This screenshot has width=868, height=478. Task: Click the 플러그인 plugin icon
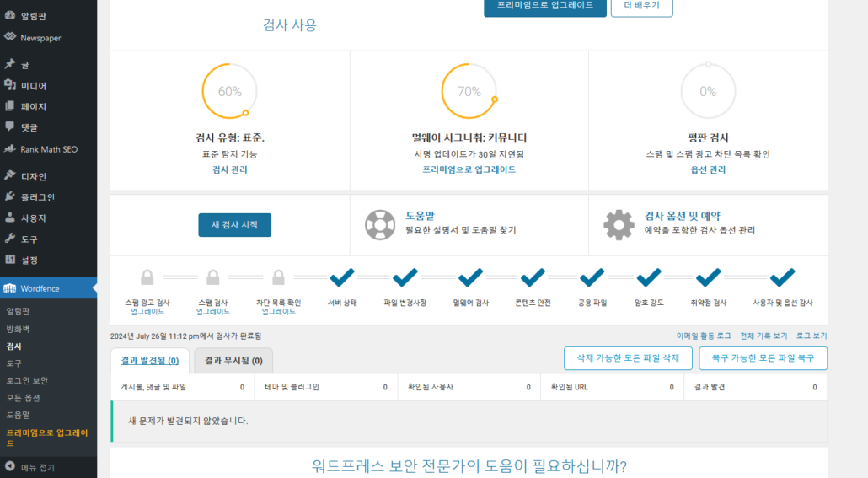point(10,196)
